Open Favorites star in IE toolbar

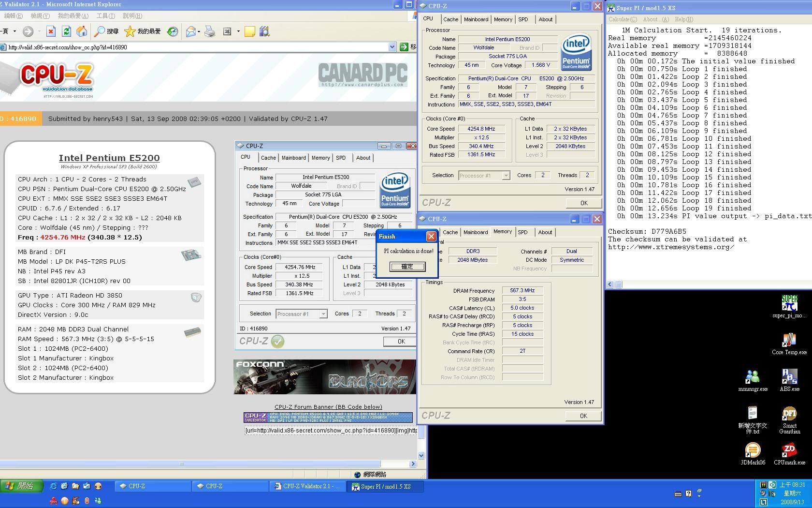click(130, 31)
